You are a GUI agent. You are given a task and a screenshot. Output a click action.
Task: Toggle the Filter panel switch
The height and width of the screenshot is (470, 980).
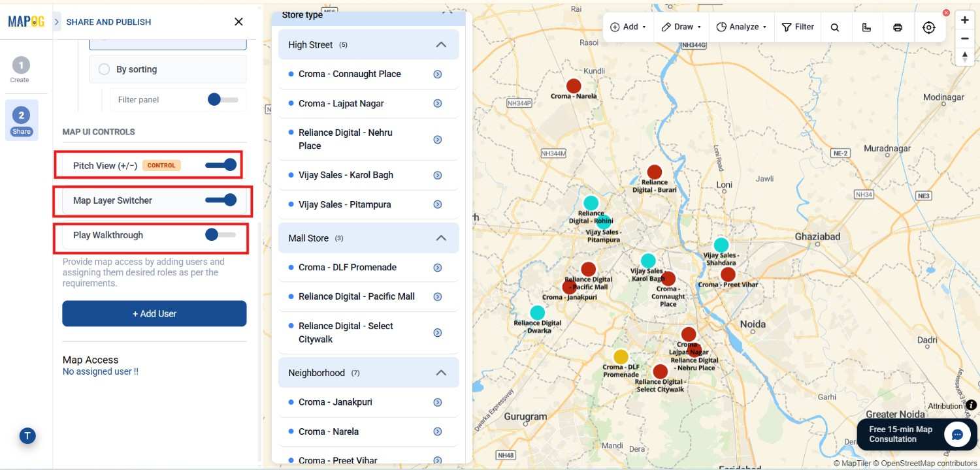222,99
